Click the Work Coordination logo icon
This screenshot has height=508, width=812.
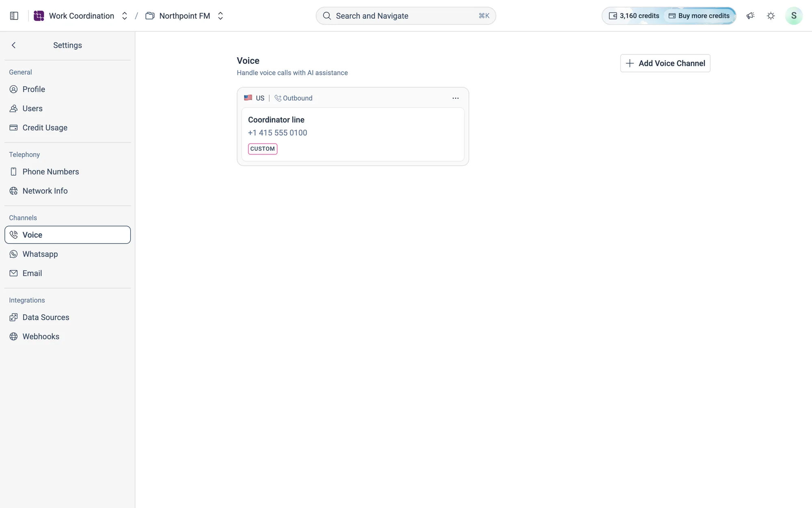[x=39, y=16]
